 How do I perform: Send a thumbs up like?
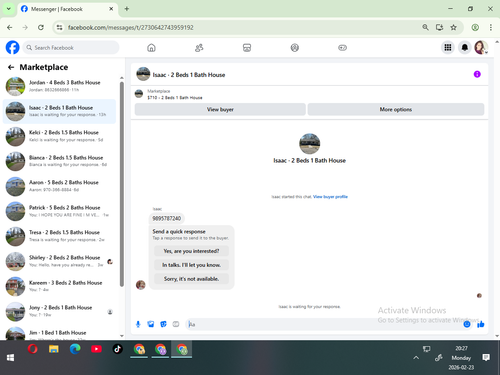(x=480, y=324)
